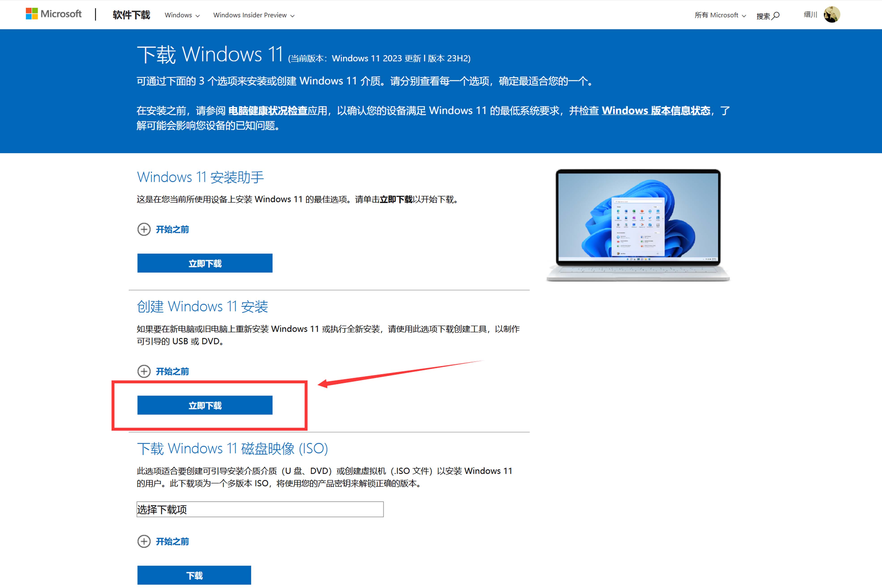The width and height of the screenshot is (882, 588).
Task: Click 立即下载 inside red highlighted box
Action: pos(205,405)
